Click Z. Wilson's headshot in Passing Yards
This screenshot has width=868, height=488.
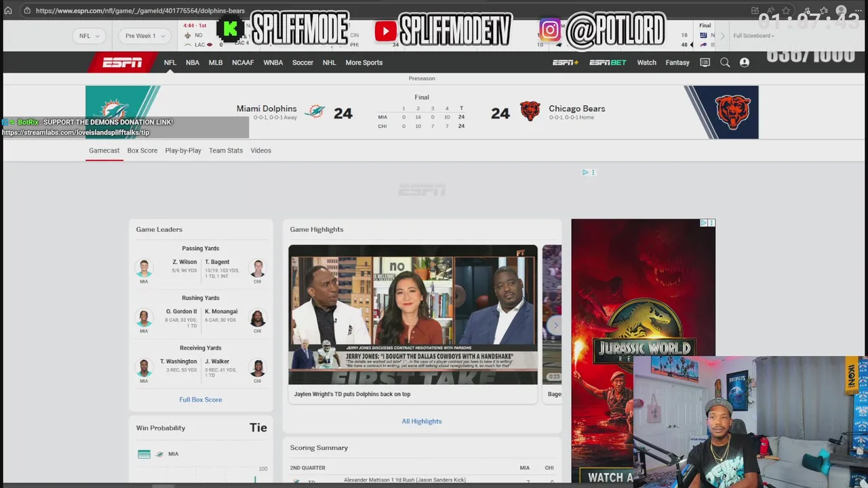tap(144, 268)
